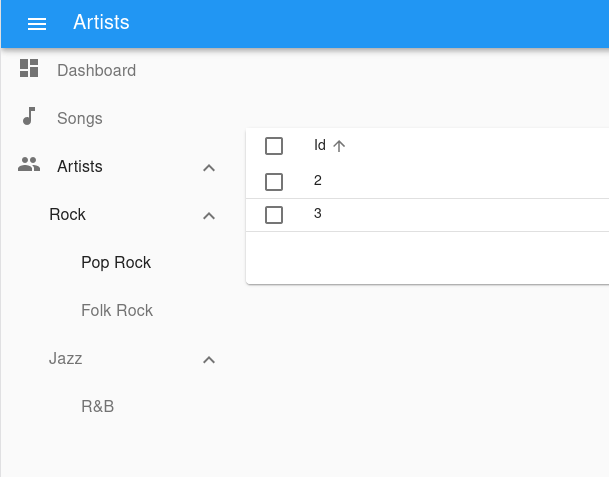Click the Songs music note icon
The width and height of the screenshot is (609, 477).
pyautogui.click(x=29, y=117)
